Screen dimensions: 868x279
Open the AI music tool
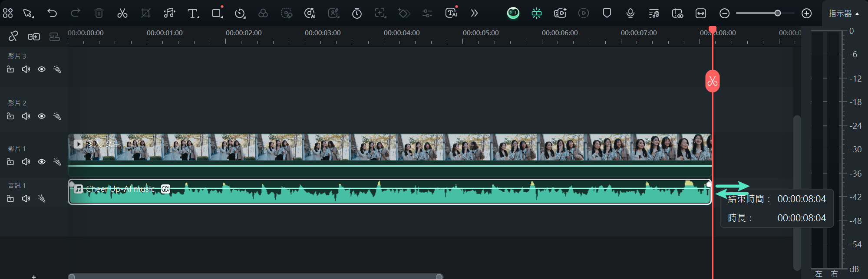(x=310, y=13)
